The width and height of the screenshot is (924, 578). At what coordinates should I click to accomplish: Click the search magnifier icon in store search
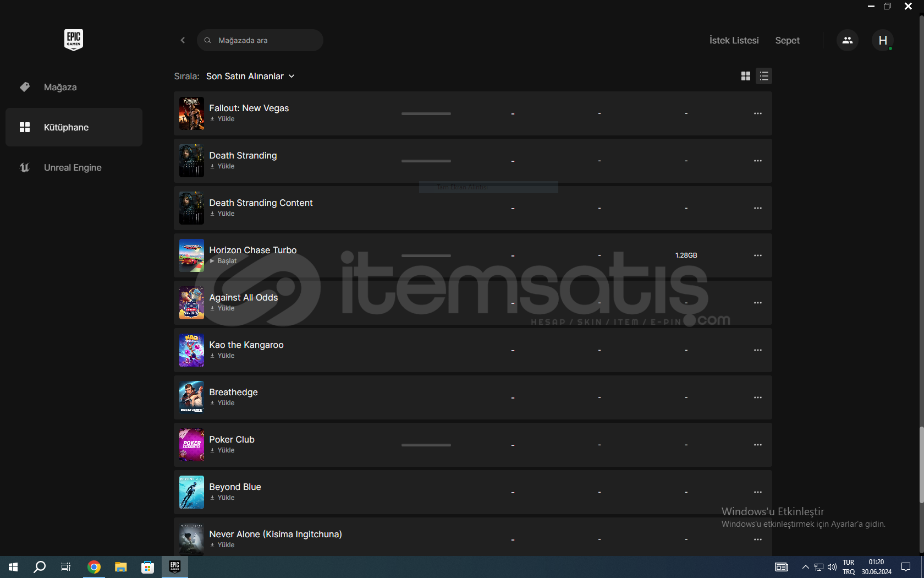pos(207,40)
